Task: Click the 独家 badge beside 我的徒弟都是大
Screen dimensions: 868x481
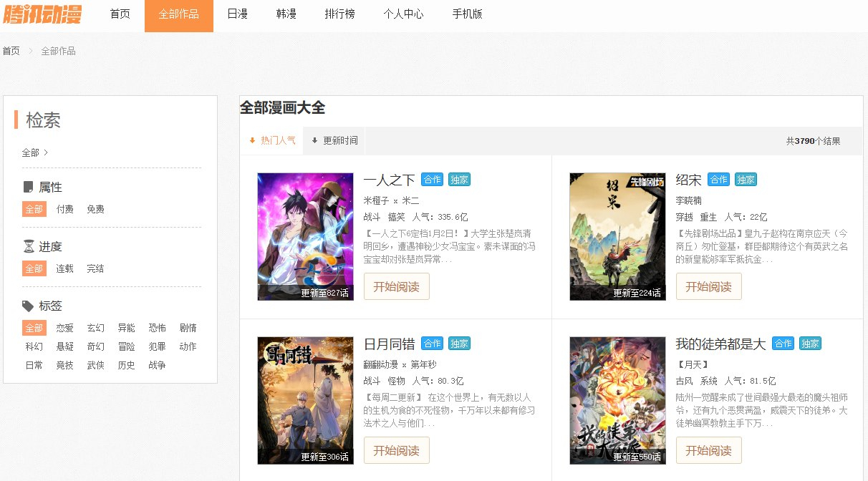Action: (811, 344)
